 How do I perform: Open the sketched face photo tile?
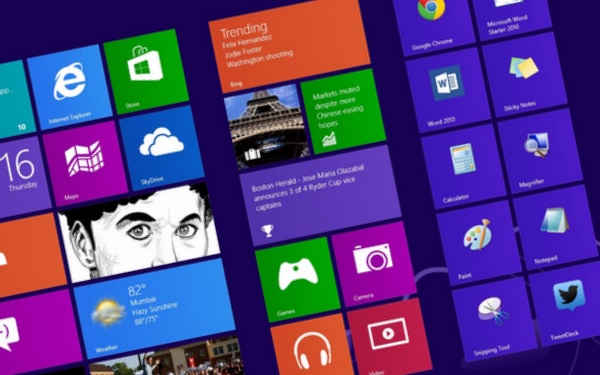(x=139, y=232)
